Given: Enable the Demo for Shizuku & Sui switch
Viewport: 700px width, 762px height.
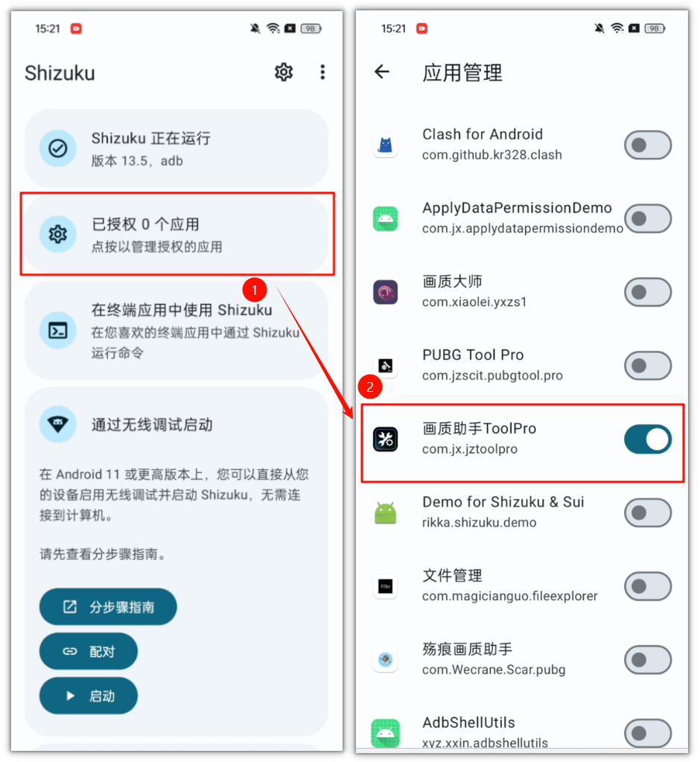Looking at the screenshot, I should coord(648,512).
